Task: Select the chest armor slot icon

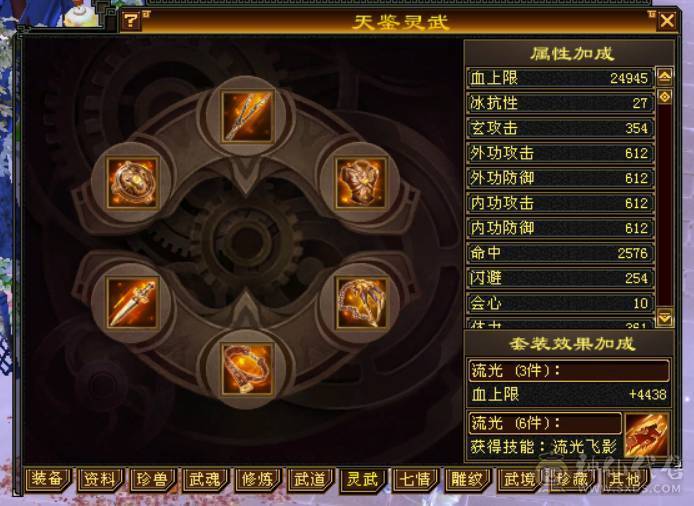Action: (x=361, y=183)
